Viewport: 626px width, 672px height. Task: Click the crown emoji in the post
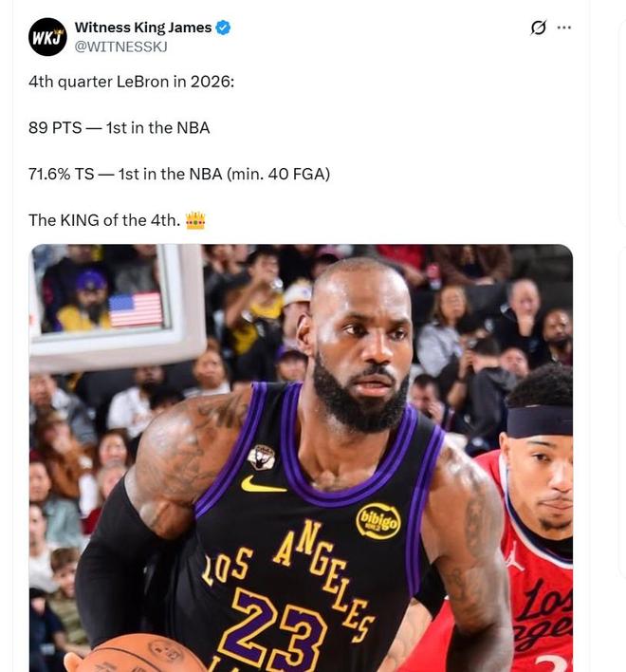tap(195, 220)
